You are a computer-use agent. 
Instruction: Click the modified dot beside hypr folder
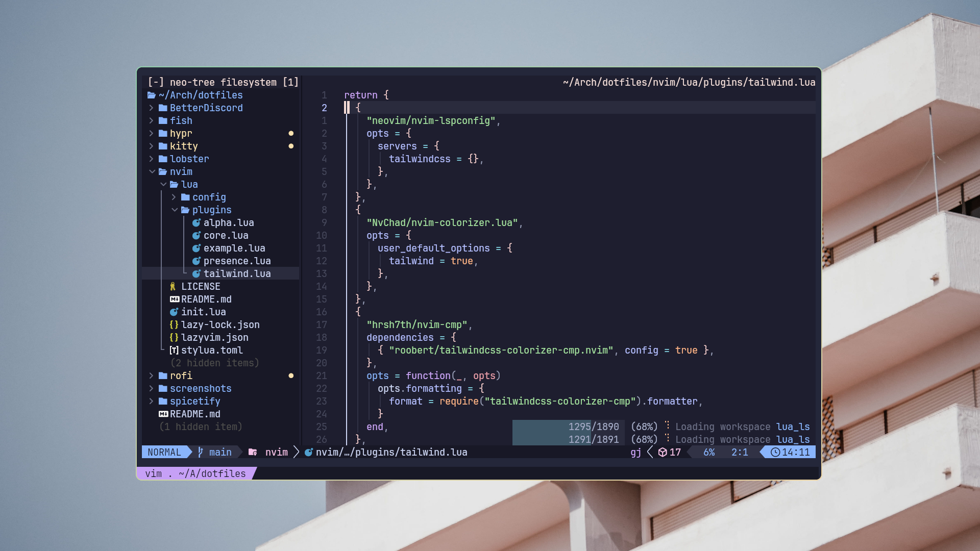(291, 134)
